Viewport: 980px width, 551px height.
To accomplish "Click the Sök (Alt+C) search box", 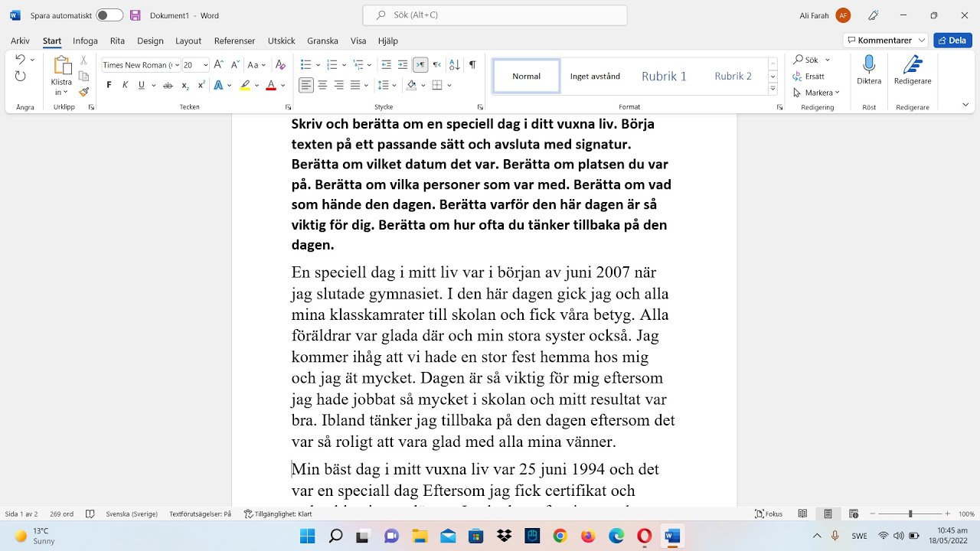I will (x=495, y=15).
